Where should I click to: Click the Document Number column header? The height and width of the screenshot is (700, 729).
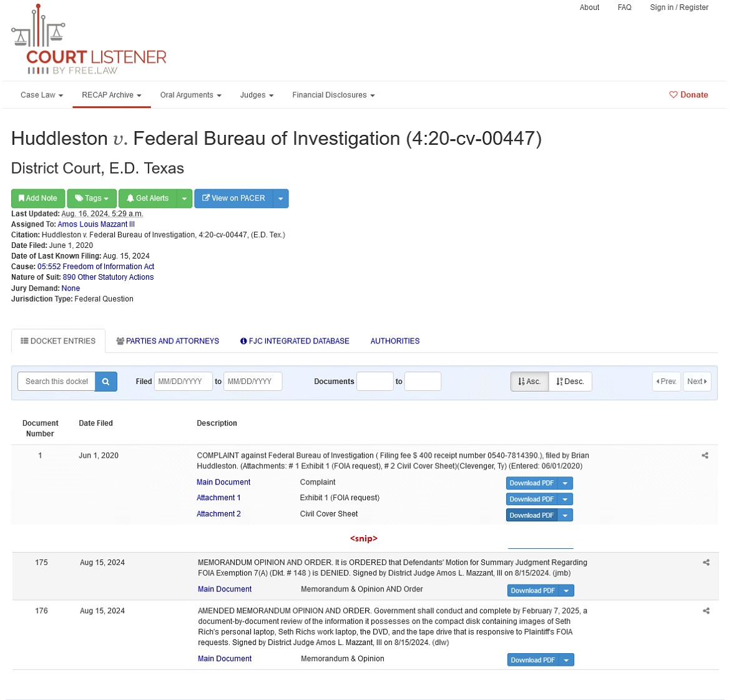pos(41,428)
